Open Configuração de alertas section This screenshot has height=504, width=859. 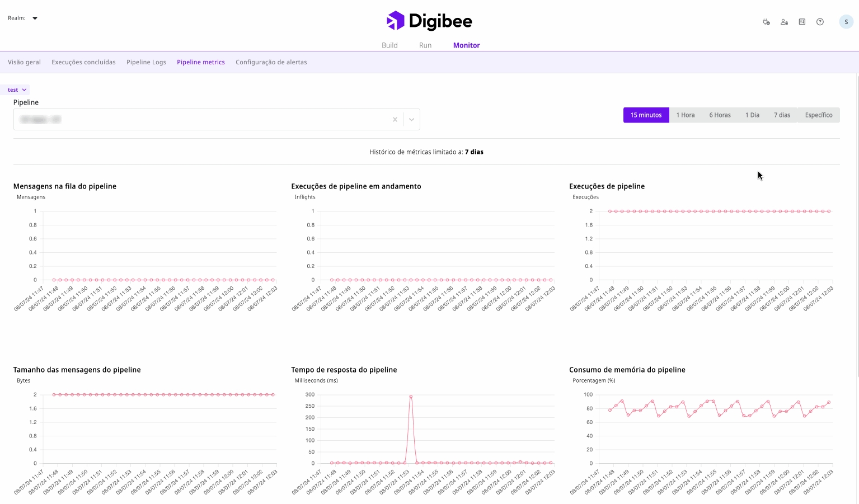coord(271,62)
